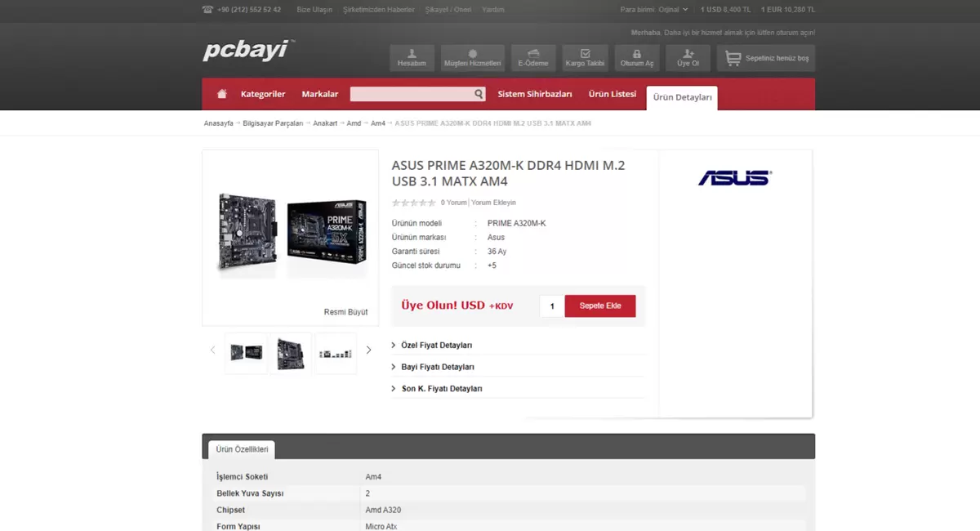Image resolution: width=980 pixels, height=531 pixels.
Task: Click Anakart breadcrumb
Action: point(325,123)
